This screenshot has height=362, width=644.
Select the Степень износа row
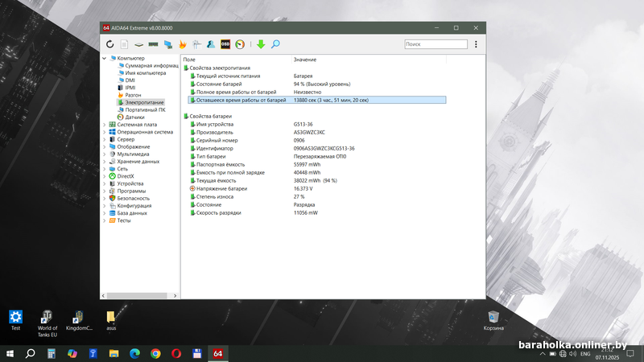point(214,197)
